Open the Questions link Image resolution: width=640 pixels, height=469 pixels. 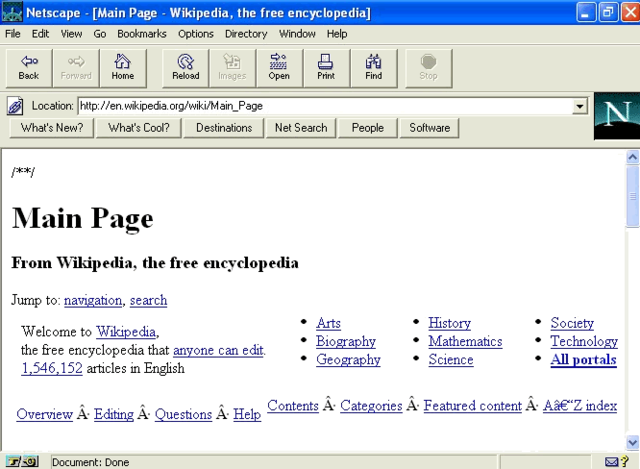(184, 414)
